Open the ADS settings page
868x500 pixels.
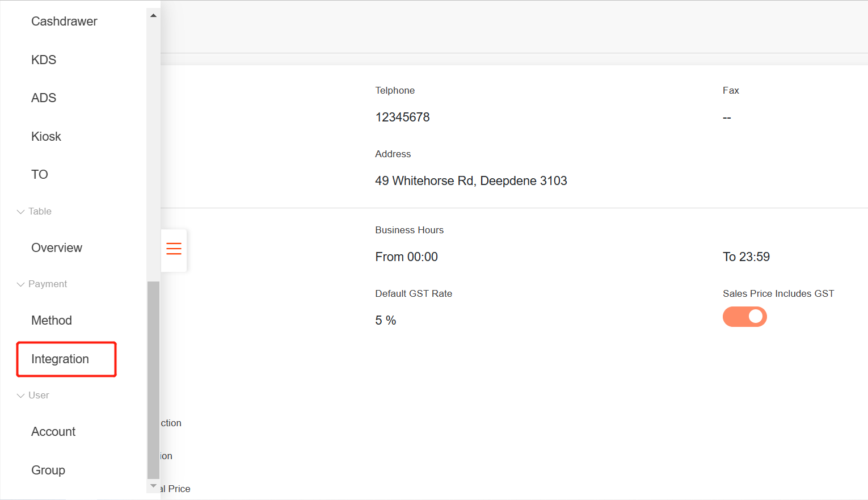coord(43,98)
